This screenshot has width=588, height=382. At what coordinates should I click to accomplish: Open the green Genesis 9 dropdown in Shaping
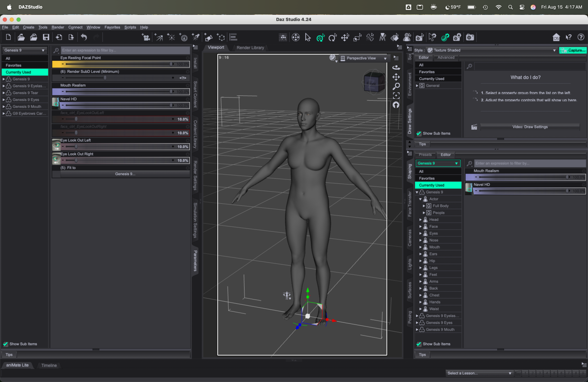click(x=438, y=163)
